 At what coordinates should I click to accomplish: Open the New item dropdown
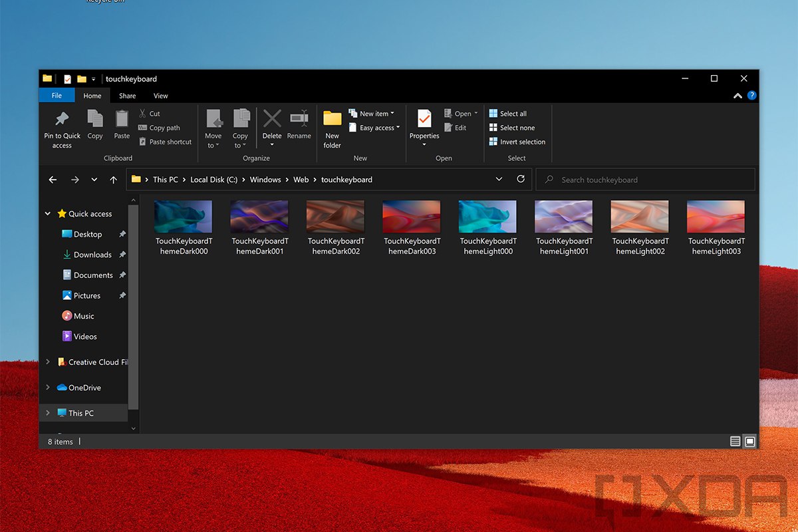372,114
